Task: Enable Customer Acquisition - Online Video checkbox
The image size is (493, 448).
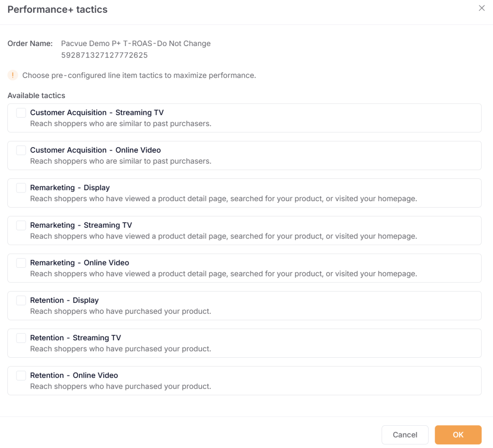Action: click(x=21, y=150)
